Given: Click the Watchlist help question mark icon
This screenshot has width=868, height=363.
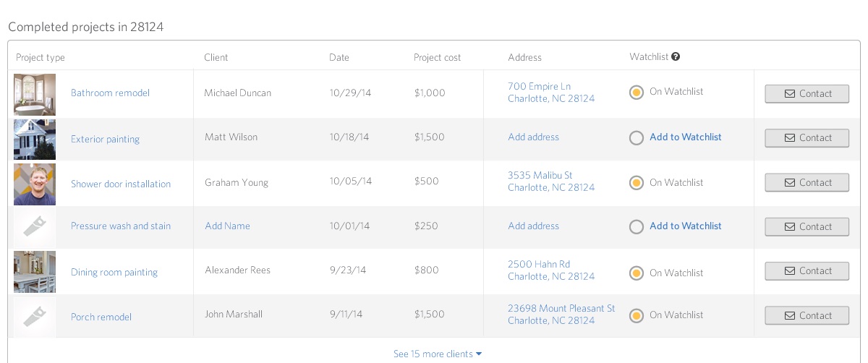Looking at the screenshot, I should (x=676, y=57).
